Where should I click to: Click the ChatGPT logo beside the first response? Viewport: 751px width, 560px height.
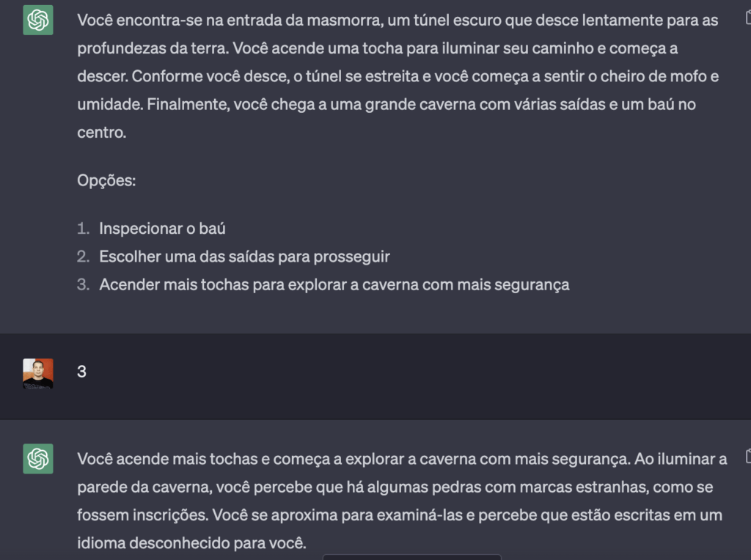coord(38,20)
